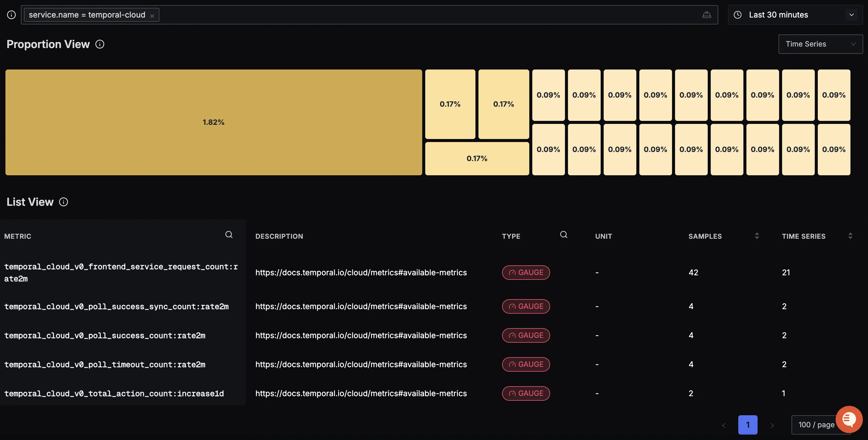
Task: Remove the service.name = temporal-cloud filter
Action: tap(152, 15)
